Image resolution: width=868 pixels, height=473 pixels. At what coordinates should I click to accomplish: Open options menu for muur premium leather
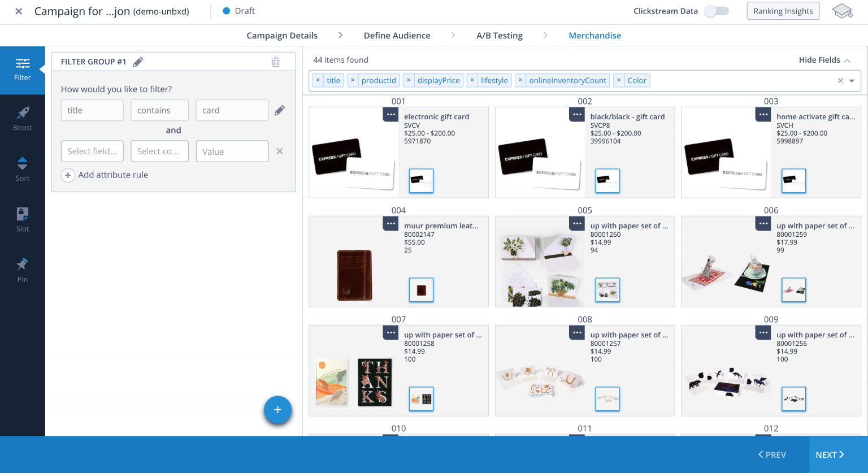pos(390,223)
